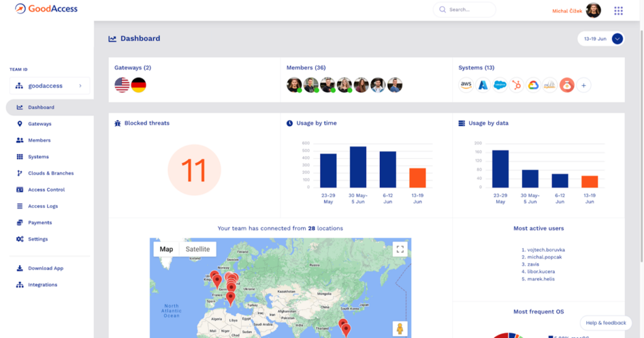Image resolution: width=644 pixels, height=338 pixels.
Task: Click the Help & feedback button
Action: coord(606,323)
